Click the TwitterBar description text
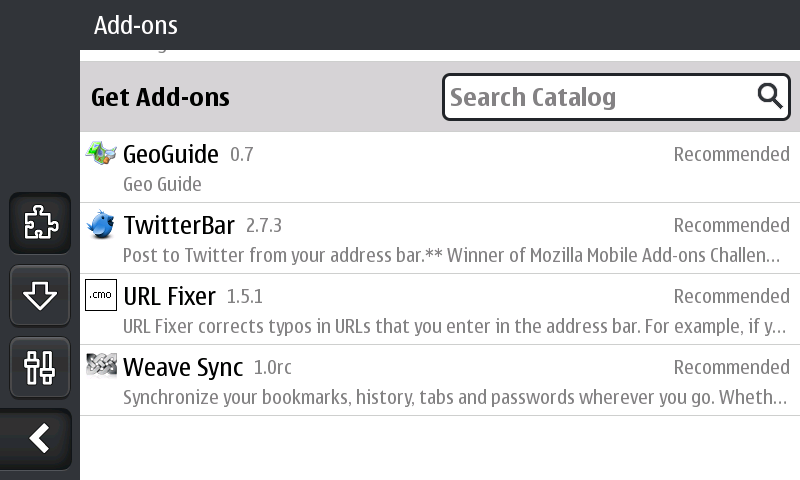800x480 pixels. click(x=450, y=255)
